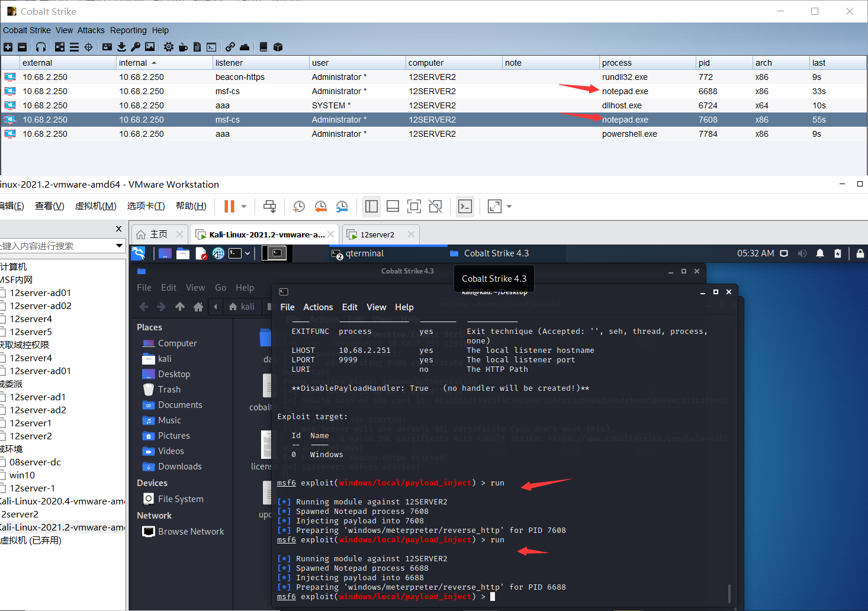The image size is (868, 611).
Task: Send Ctrl+Alt+Del to VM icon
Action: point(269,206)
